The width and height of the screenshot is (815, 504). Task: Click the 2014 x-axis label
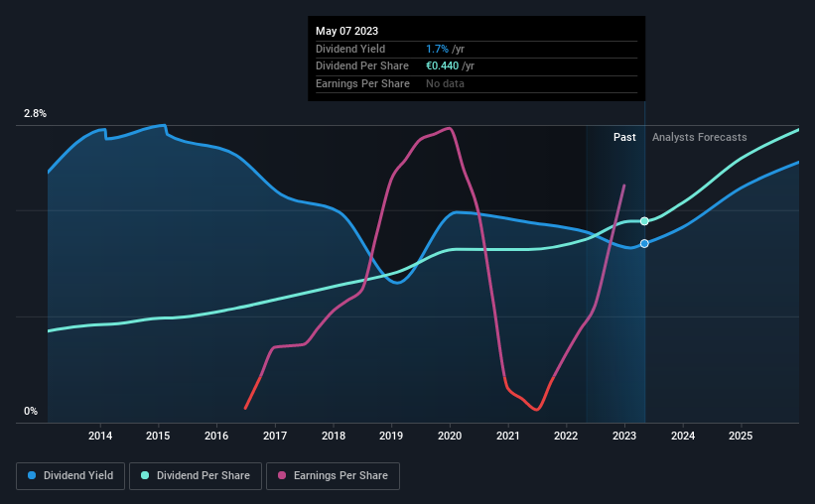point(100,436)
